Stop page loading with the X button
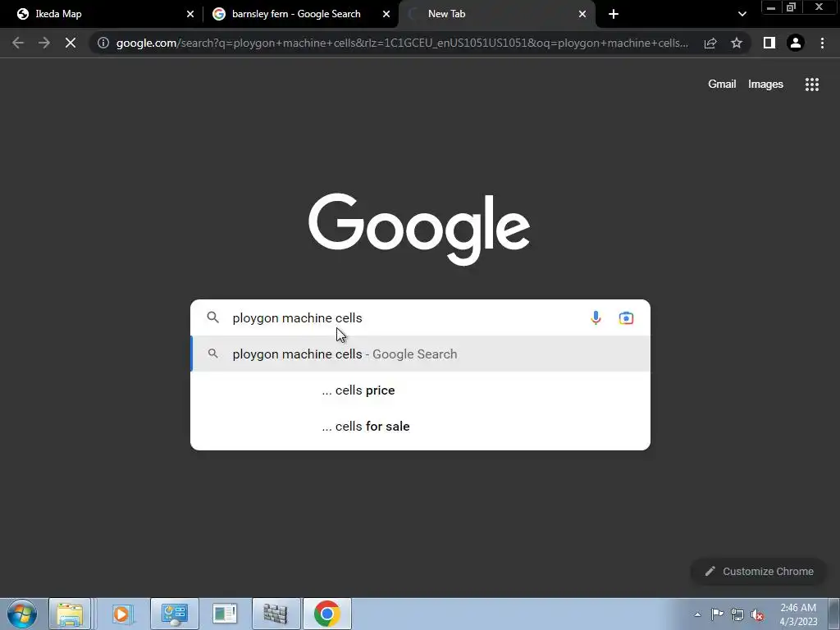This screenshot has height=630, width=840. click(71, 43)
